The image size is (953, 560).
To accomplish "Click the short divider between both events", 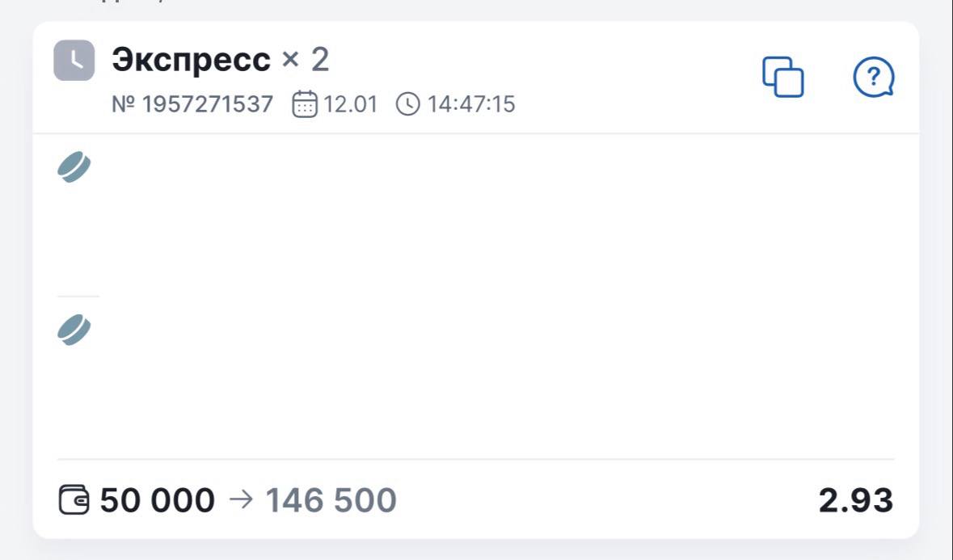I will pos(78,297).
